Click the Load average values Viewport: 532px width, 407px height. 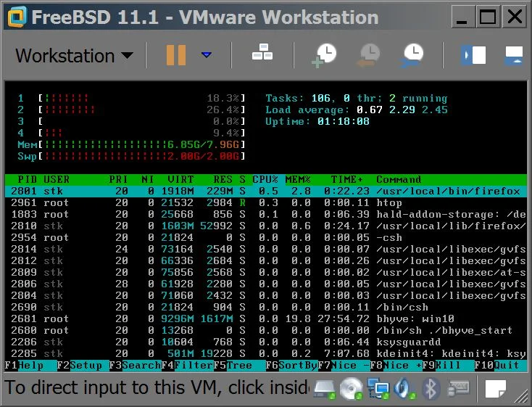pos(402,110)
